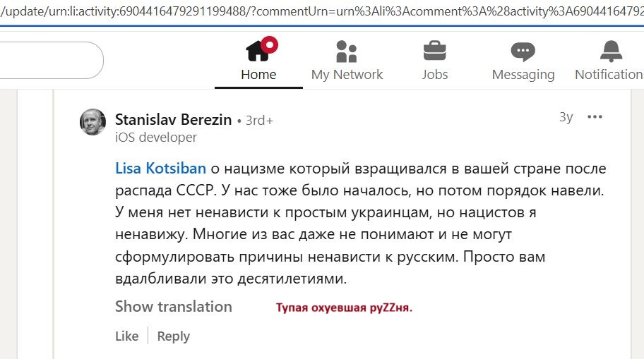644x359 pixels.
Task: Select the "My Network" text label
Action: pos(347,74)
